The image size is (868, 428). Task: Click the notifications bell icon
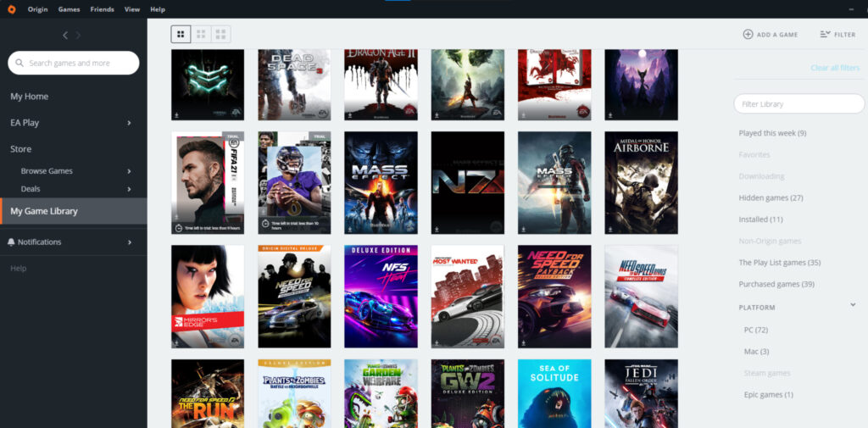pos(12,242)
